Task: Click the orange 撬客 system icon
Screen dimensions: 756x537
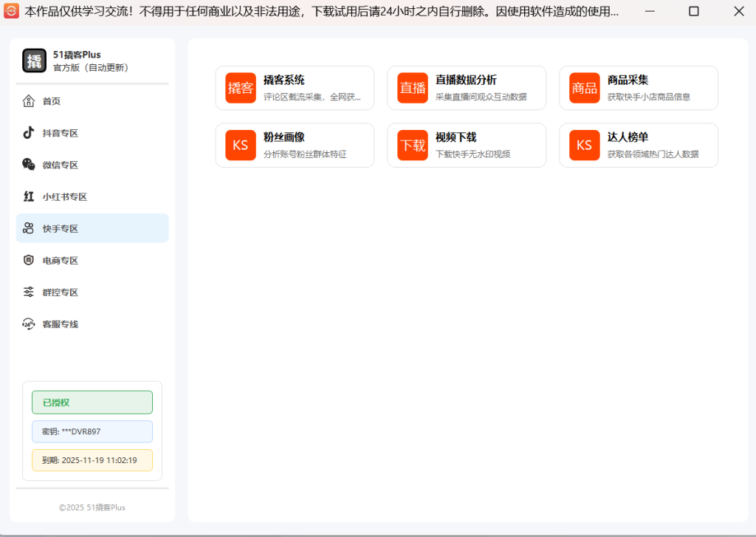Action: click(241, 88)
